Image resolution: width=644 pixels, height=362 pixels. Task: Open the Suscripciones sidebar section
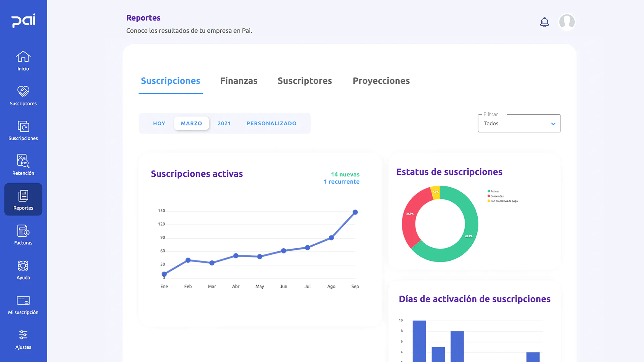(x=23, y=130)
